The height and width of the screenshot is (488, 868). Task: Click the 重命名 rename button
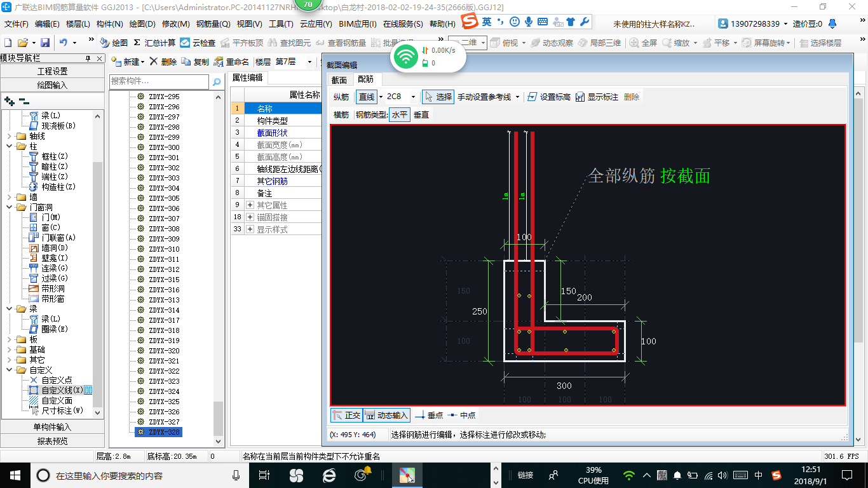(231, 62)
